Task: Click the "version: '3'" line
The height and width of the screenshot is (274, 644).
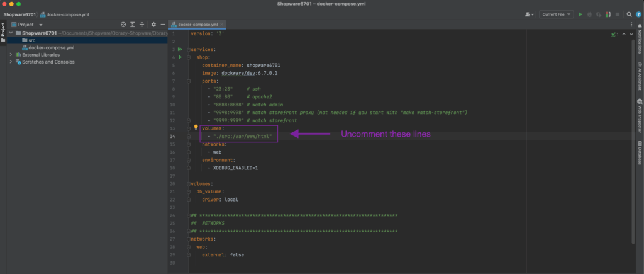Action: tap(208, 33)
